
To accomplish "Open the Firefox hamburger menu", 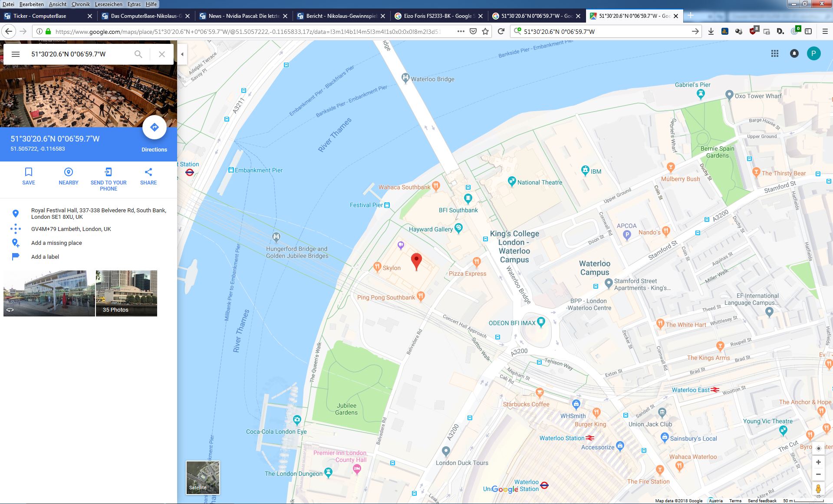I will pyautogui.click(x=825, y=31).
